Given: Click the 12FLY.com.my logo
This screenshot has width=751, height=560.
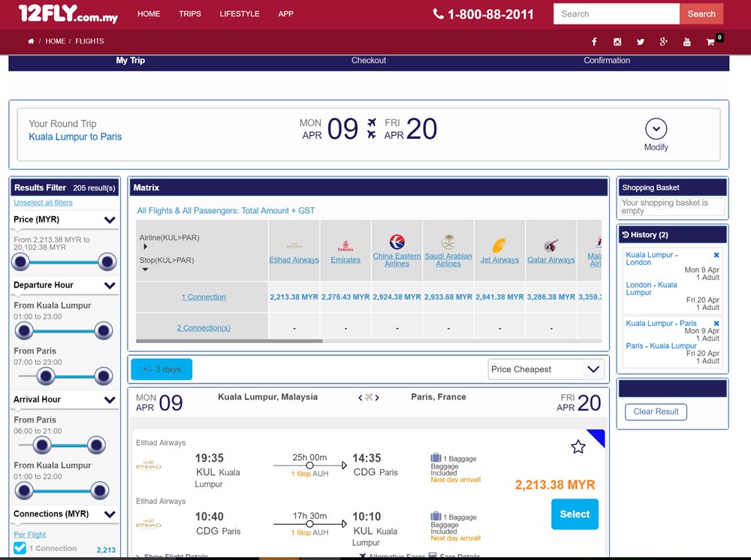Looking at the screenshot, I should [68, 14].
